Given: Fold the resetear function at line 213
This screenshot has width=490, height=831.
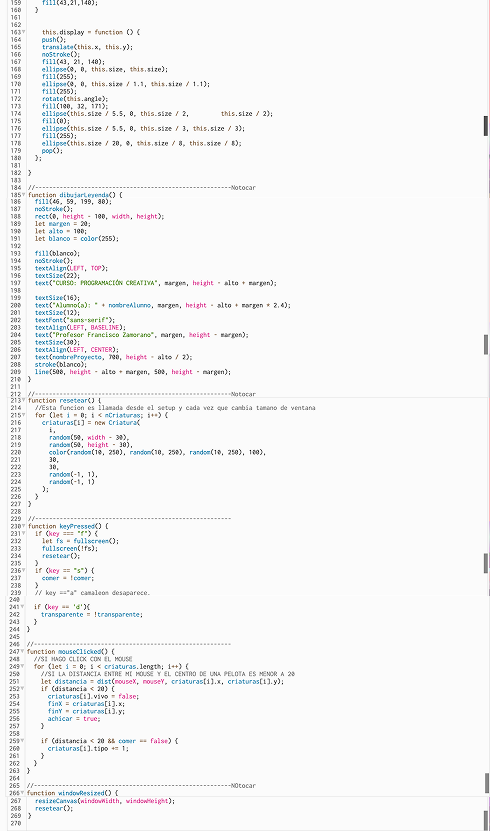Looking at the screenshot, I should (x=23, y=401).
